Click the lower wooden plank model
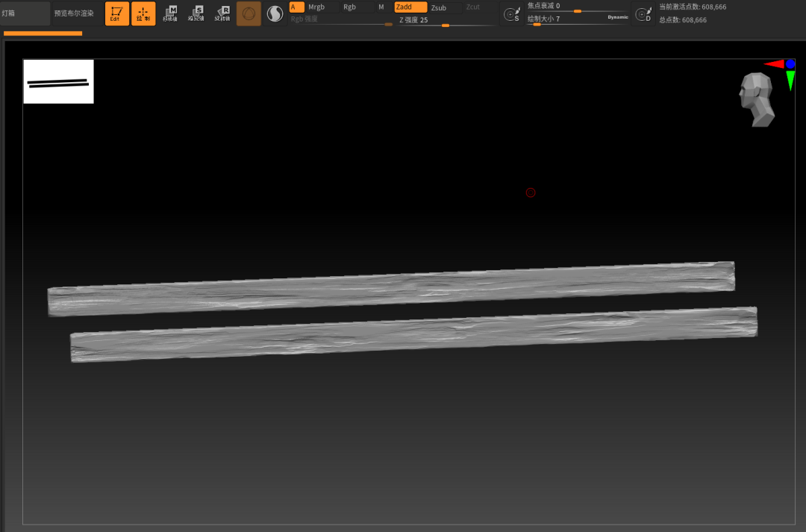The width and height of the screenshot is (806, 532). tap(413, 334)
